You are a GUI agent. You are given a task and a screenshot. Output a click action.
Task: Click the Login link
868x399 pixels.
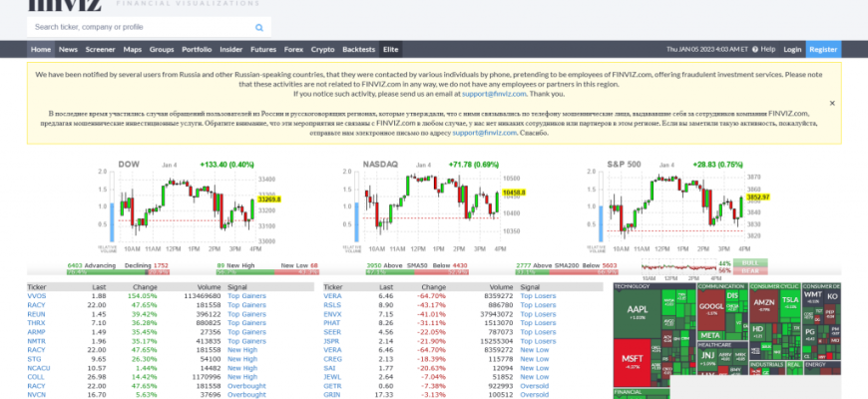coord(792,49)
